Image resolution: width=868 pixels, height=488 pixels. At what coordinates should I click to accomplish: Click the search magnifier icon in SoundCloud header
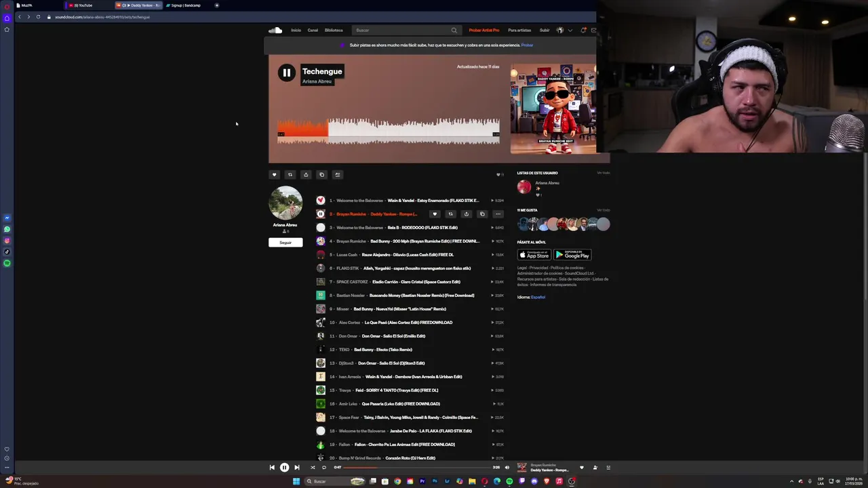pos(454,30)
